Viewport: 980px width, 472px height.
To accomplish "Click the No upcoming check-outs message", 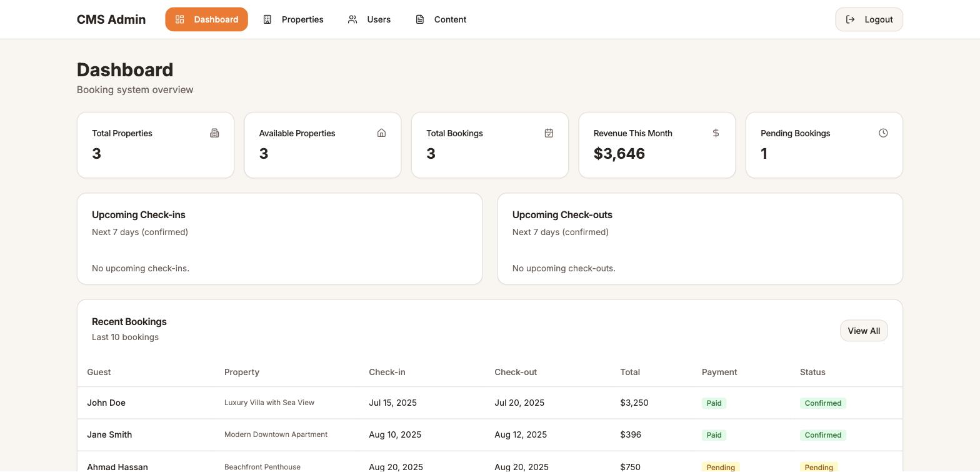I will click(564, 268).
